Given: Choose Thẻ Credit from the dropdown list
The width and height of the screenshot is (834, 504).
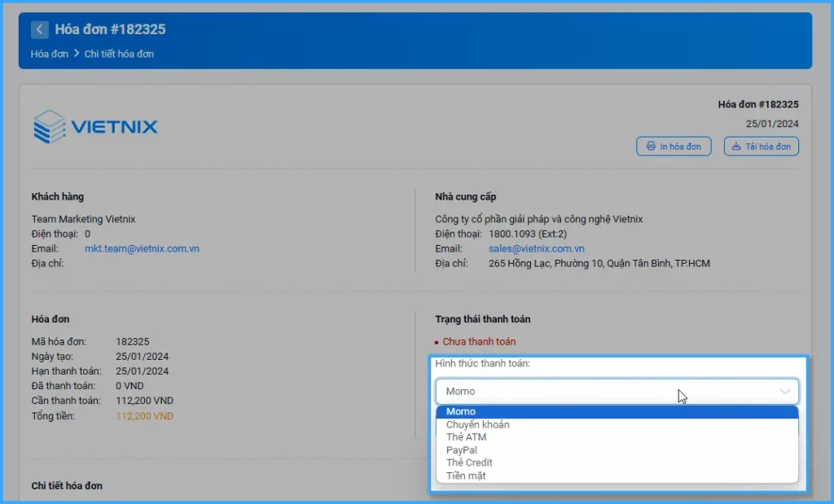Looking at the screenshot, I should [469, 462].
